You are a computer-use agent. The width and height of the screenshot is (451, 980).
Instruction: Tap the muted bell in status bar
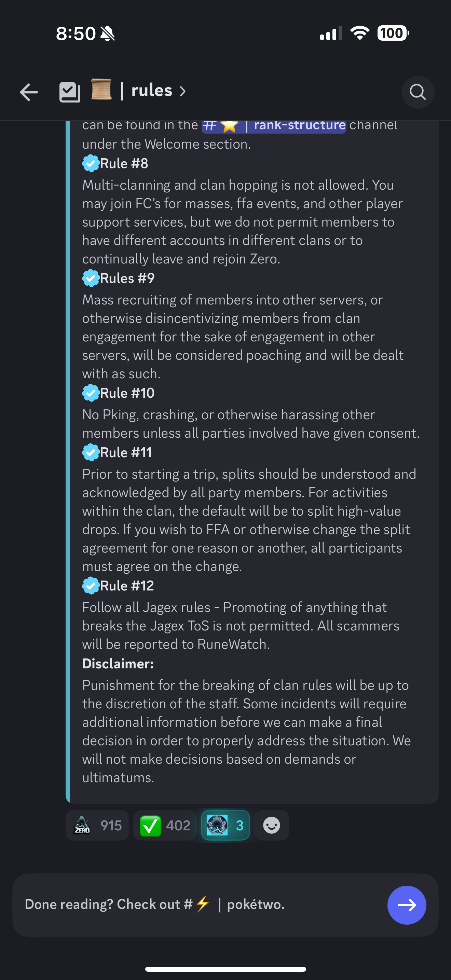click(x=108, y=33)
